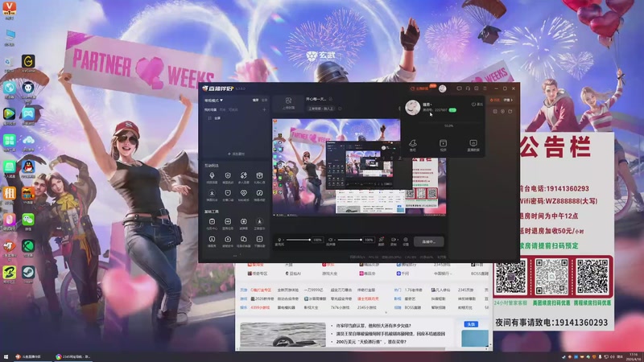Open the sparkle multi-person tool in 互动玩法

click(x=244, y=177)
